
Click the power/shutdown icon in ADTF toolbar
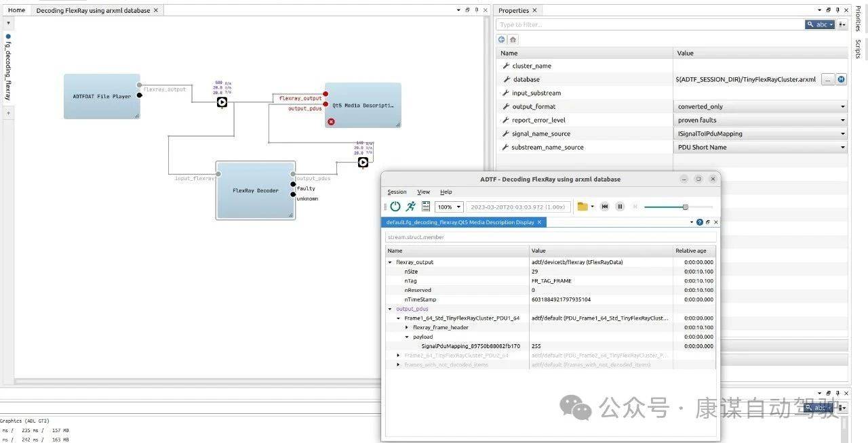pos(395,207)
